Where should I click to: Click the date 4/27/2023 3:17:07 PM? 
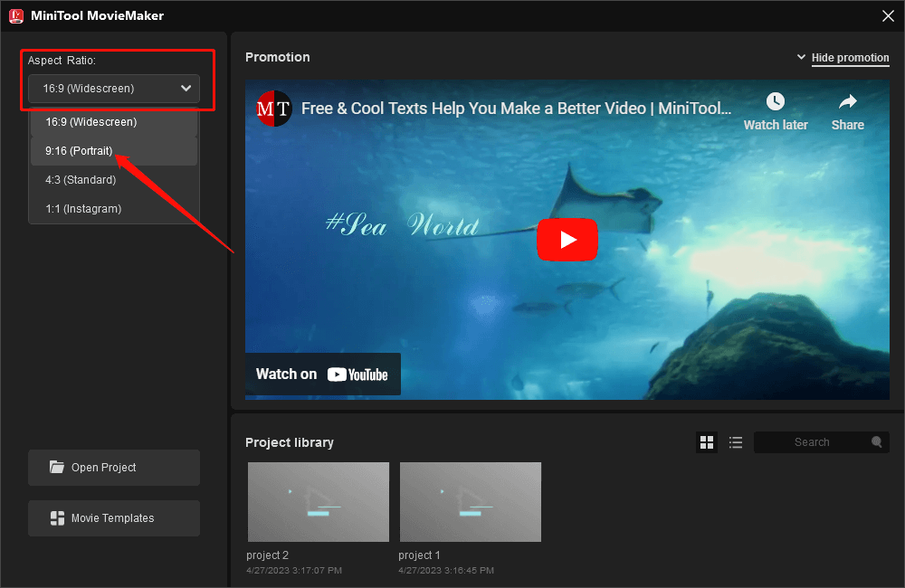click(294, 571)
